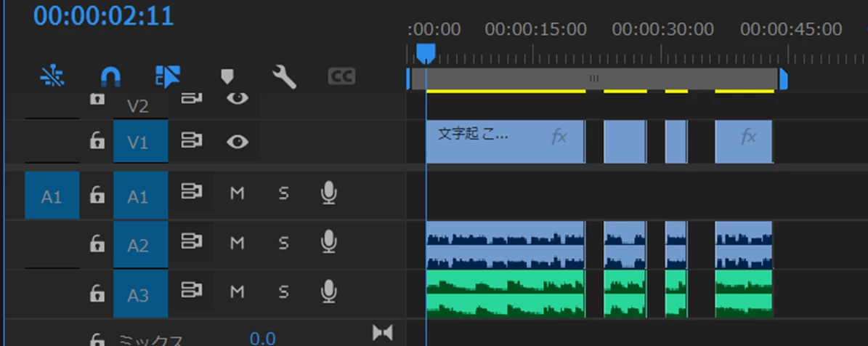Enable voice-over record on A3

coord(329,291)
